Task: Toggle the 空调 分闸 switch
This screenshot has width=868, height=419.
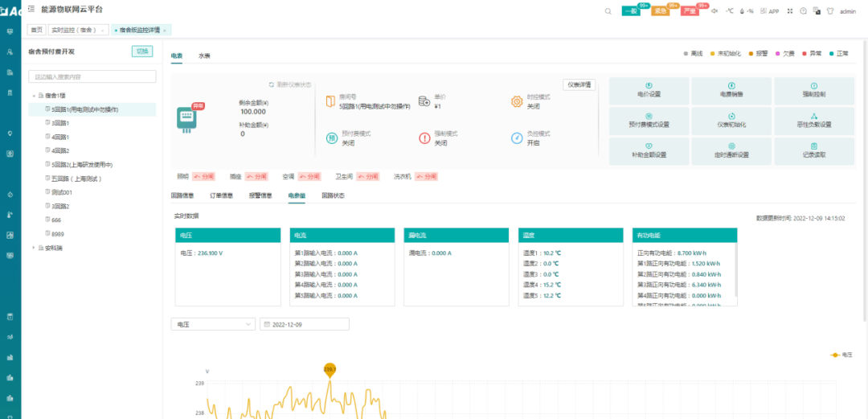Action: coord(309,176)
